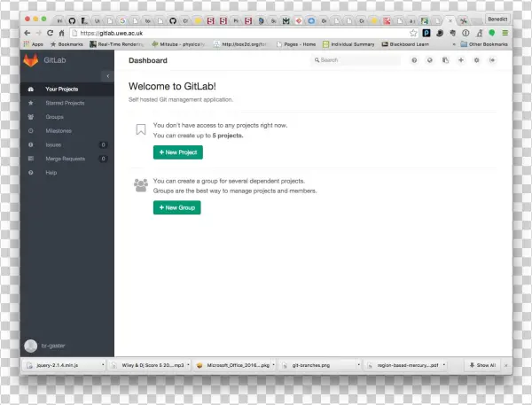
Task: Open Milestones in the sidebar
Action: point(67,131)
